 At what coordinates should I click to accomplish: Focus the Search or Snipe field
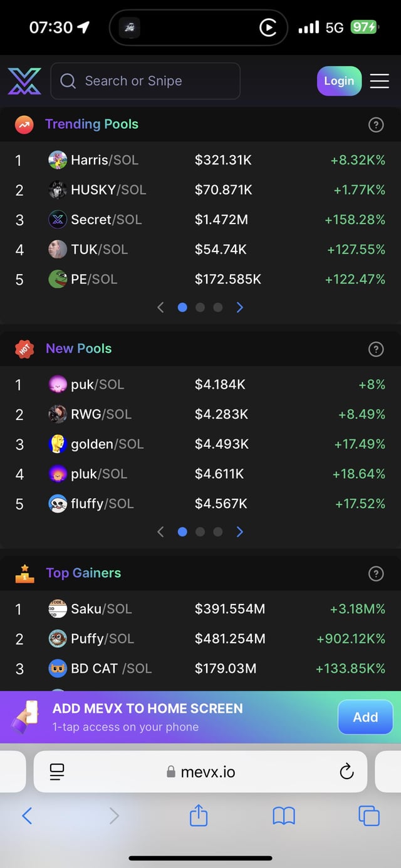tap(145, 81)
